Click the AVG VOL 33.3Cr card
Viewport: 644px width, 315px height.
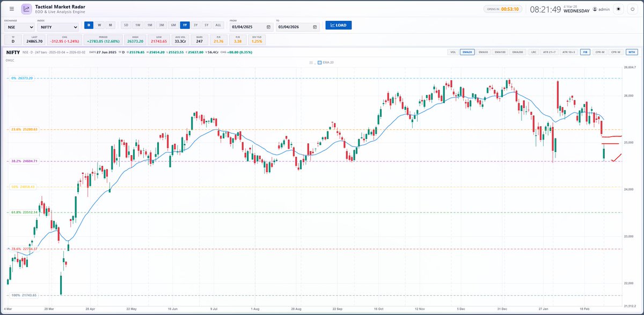(x=180, y=39)
